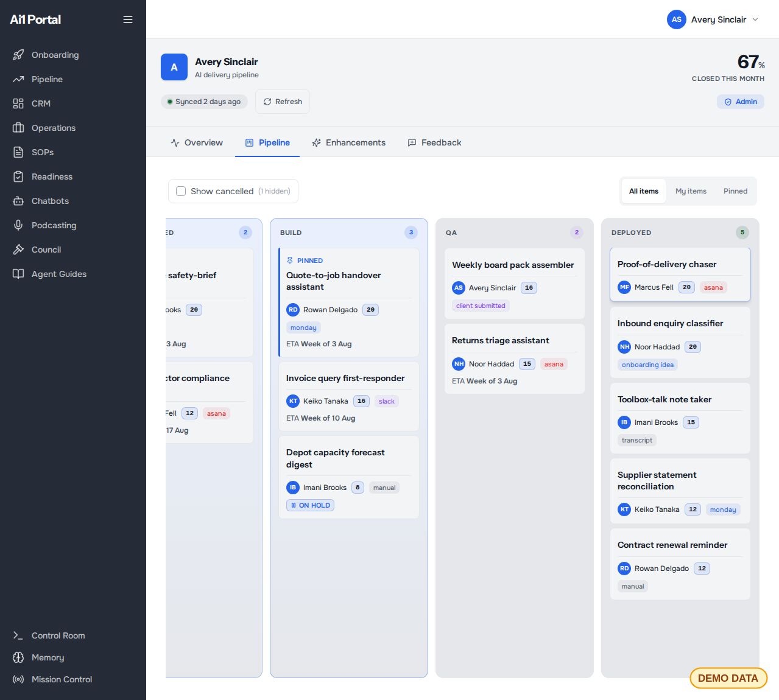Click the transcript tag

tap(637, 440)
